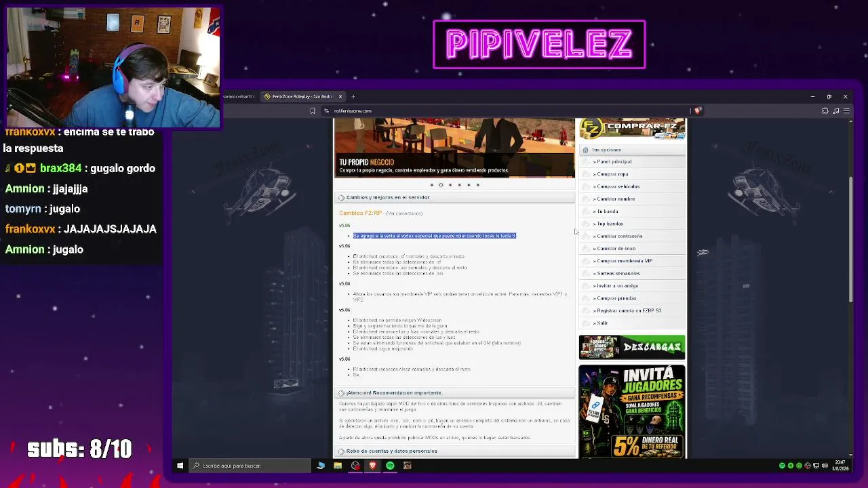Select the last banner slide dot
Viewport: 868px width, 488px height.
477,185
